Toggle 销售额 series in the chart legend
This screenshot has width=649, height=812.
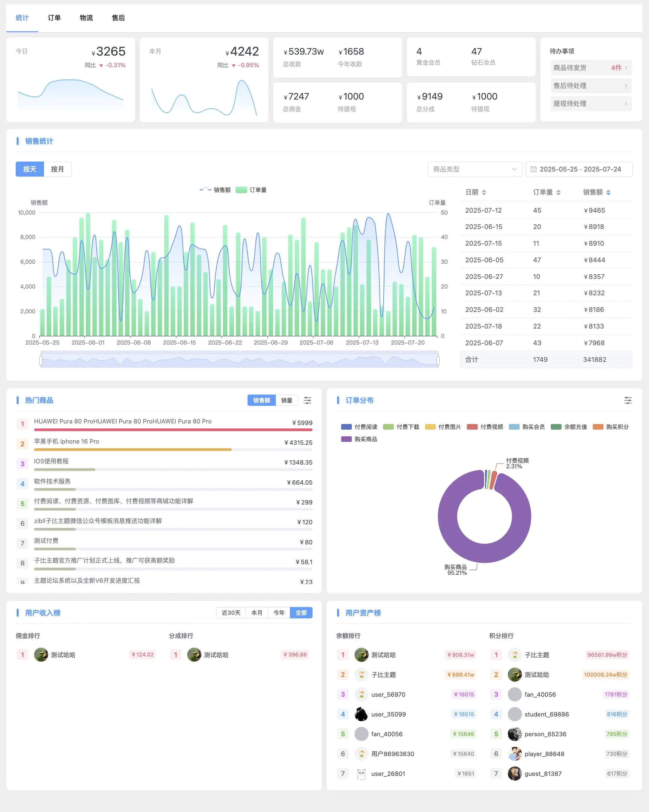(215, 190)
